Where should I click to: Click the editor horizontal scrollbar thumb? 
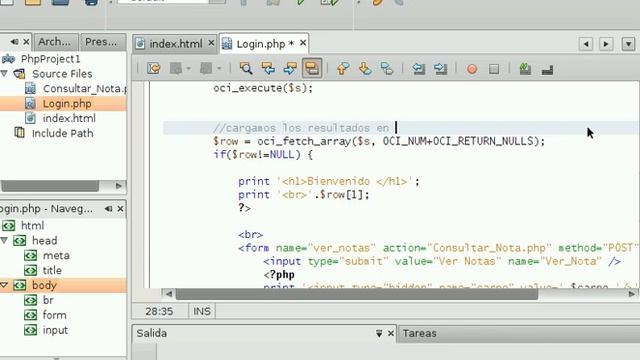pyautogui.click(x=357, y=294)
